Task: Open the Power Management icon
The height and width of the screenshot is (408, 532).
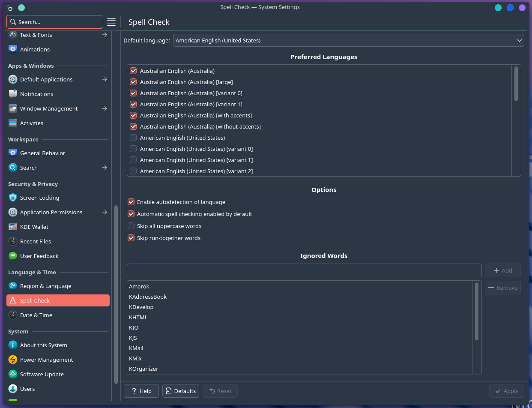Action: [x=13, y=360]
